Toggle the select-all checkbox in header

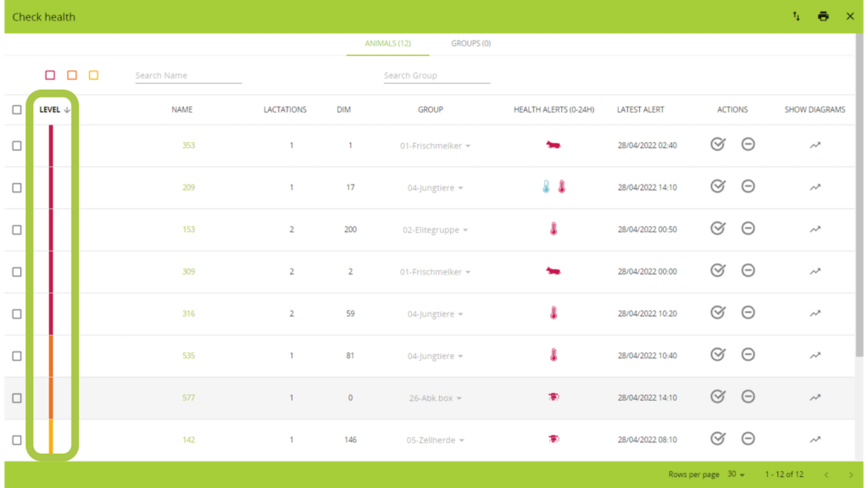(x=17, y=109)
